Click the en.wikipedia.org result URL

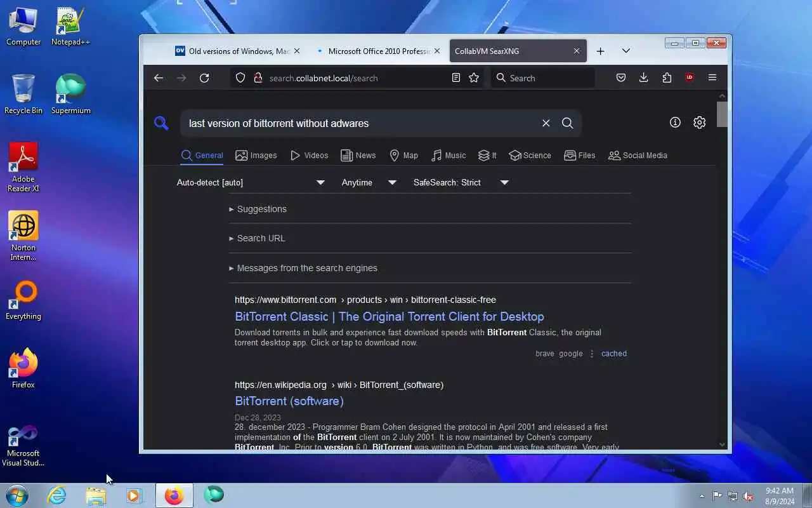[x=339, y=385]
